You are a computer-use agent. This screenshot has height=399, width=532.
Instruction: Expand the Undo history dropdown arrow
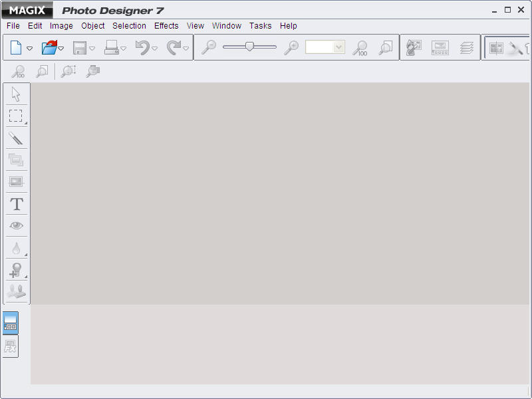[x=155, y=49]
